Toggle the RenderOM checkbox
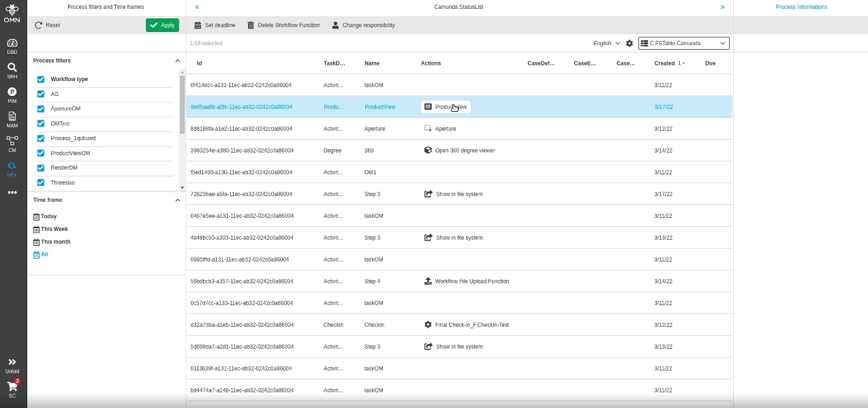Viewport: 868px width, 408px height. (x=41, y=168)
